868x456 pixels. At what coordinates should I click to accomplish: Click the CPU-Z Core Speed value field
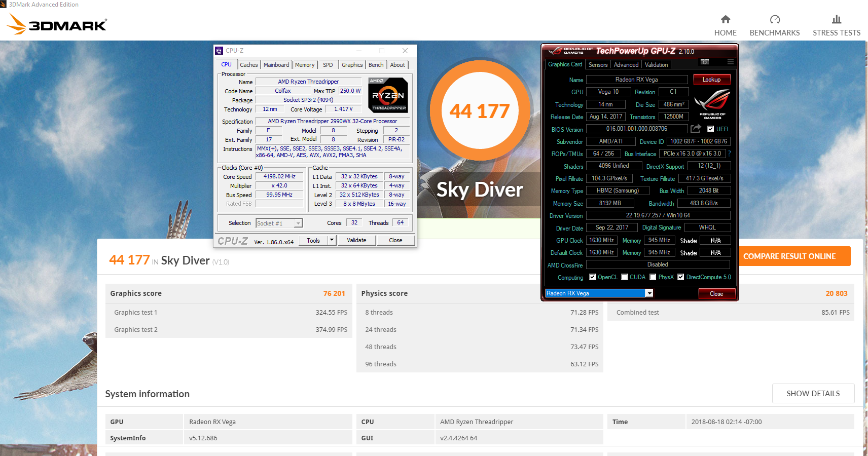[x=279, y=177]
